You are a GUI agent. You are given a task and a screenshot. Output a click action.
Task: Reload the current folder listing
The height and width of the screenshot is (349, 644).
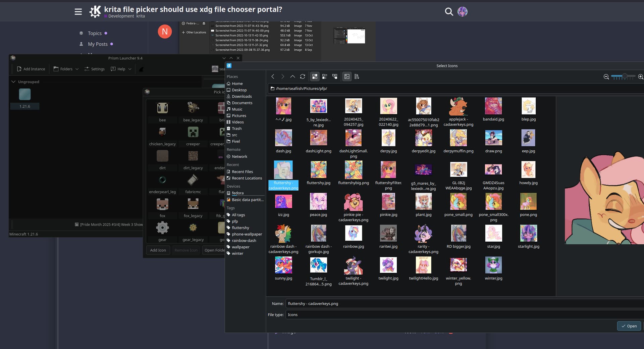(303, 77)
